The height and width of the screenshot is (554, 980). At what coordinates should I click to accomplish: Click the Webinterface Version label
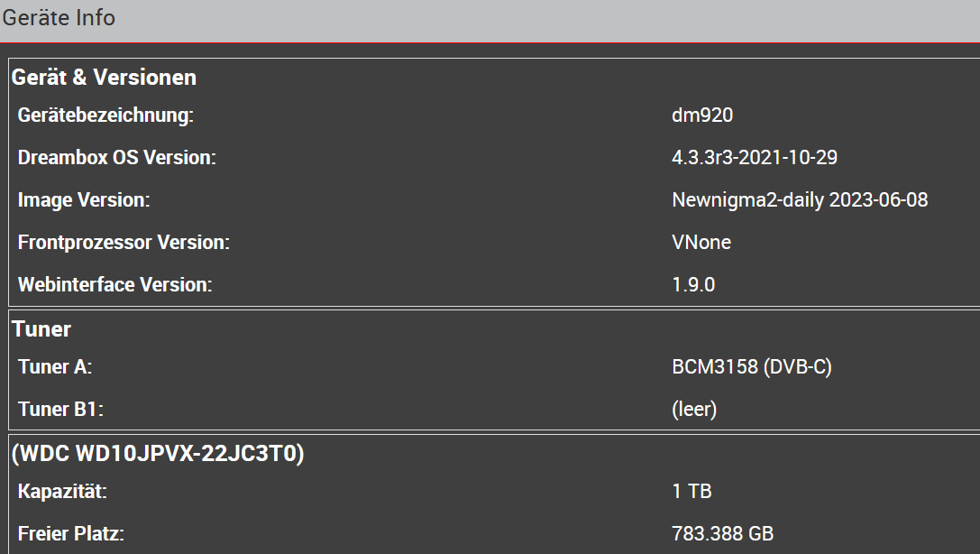point(114,285)
